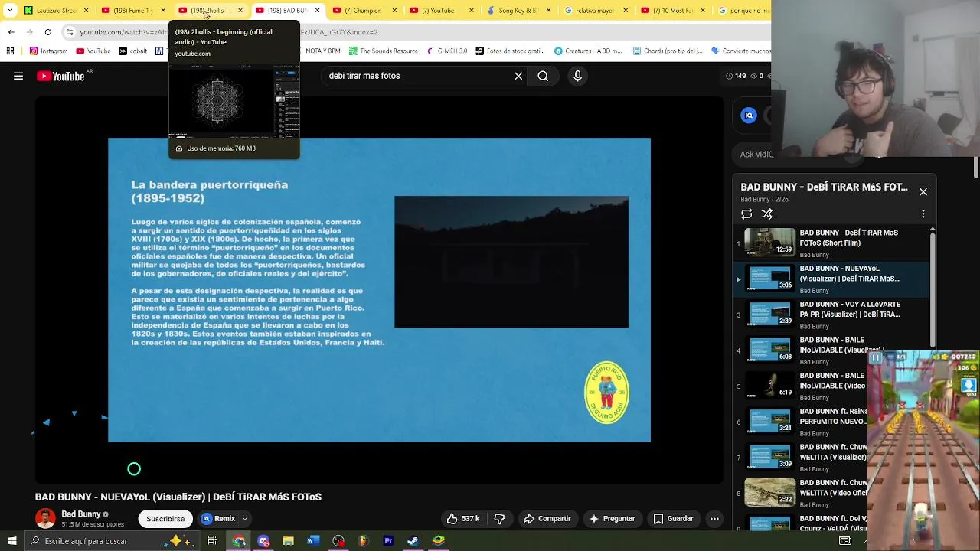Screen dimensions: 980x551
Task: Switch to Song Key & BPM tab
Action: click(x=518, y=11)
